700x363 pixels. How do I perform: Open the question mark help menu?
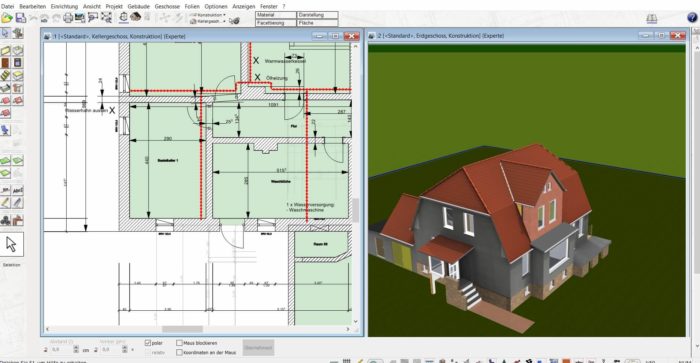(x=283, y=6)
